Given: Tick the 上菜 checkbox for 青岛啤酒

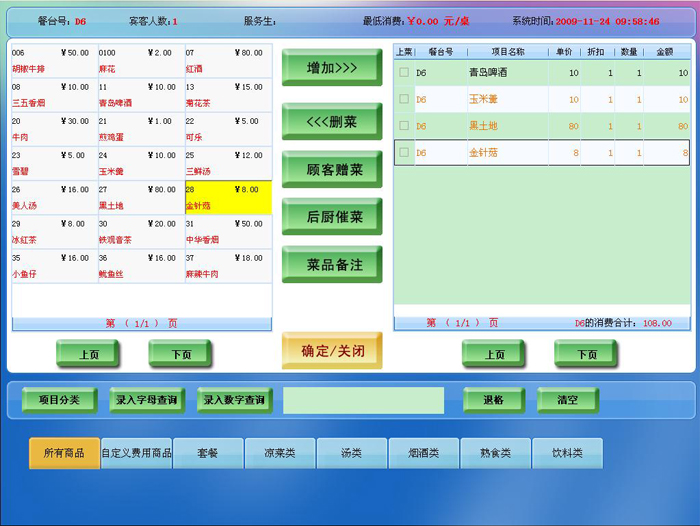Looking at the screenshot, I should click(x=403, y=73).
